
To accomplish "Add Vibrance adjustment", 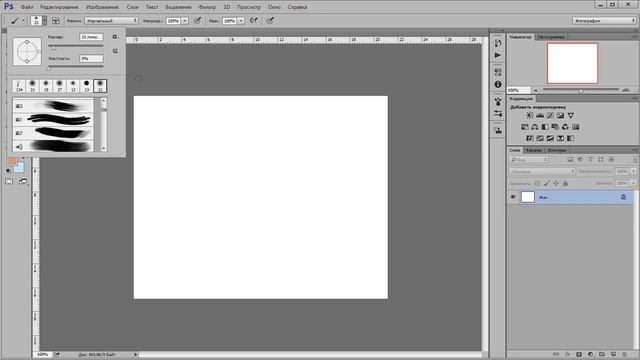I will [571, 116].
